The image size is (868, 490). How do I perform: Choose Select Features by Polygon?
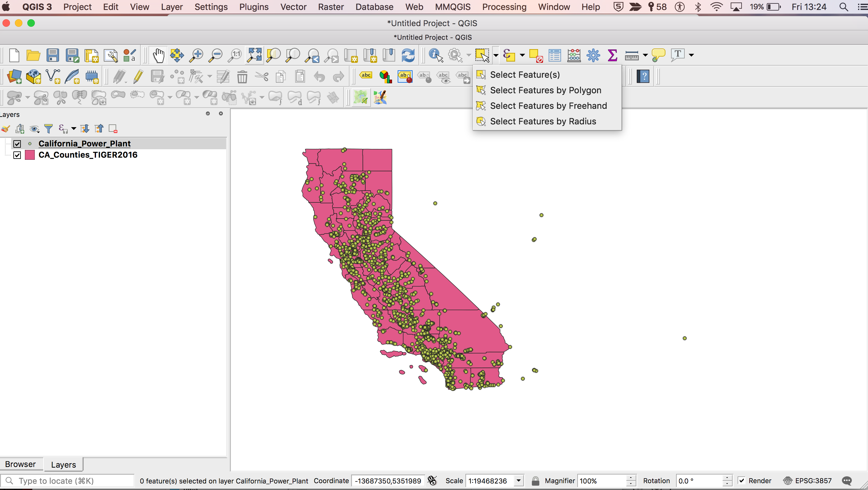(x=545, y=90)
